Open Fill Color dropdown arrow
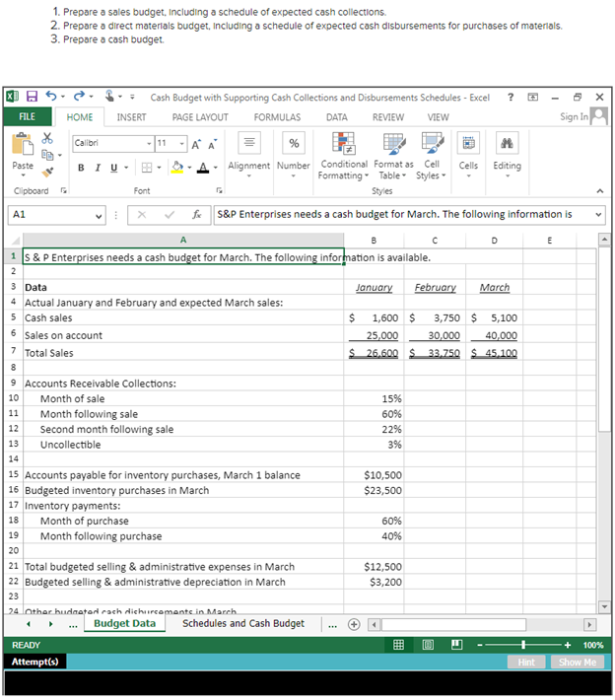The height and width of the screenshot is (700, 615). [189, 168]
